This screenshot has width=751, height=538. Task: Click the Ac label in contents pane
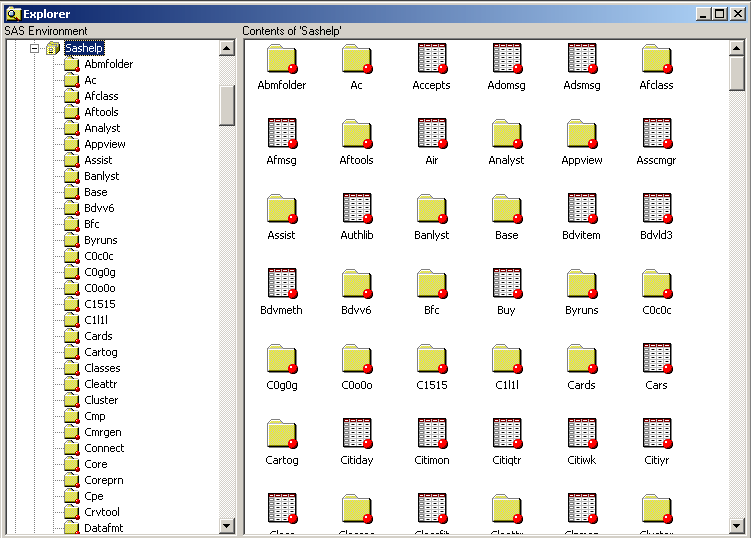pyautogui.click(x=356, y=85)
